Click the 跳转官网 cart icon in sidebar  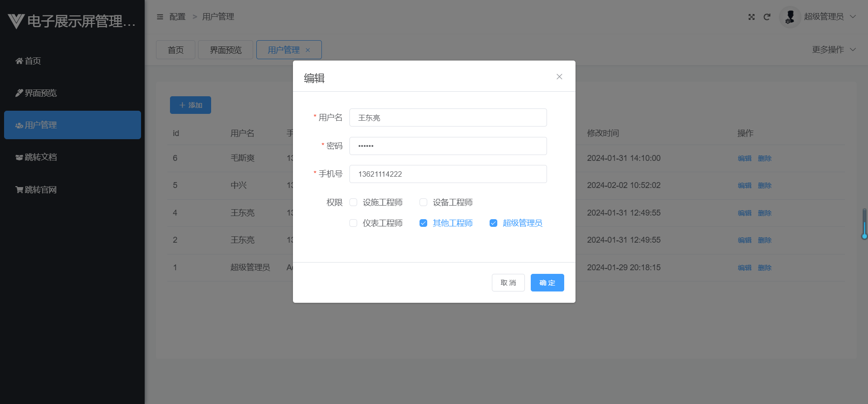19,190
